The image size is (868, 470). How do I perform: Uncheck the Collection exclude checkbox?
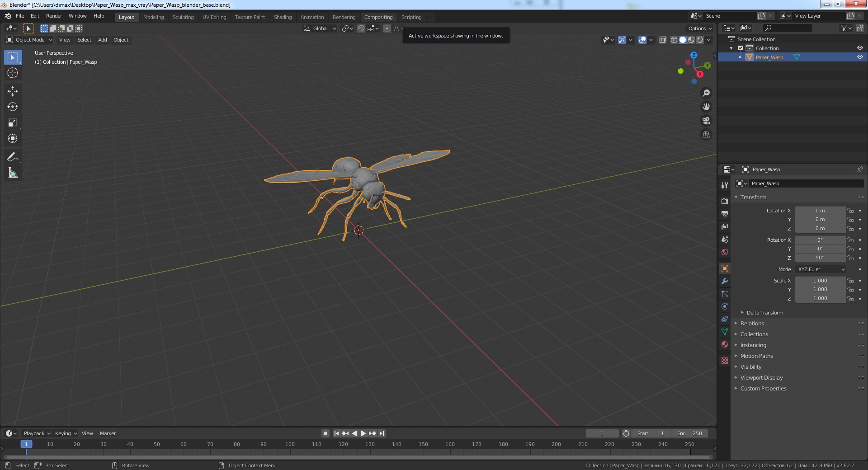point(741,48)
